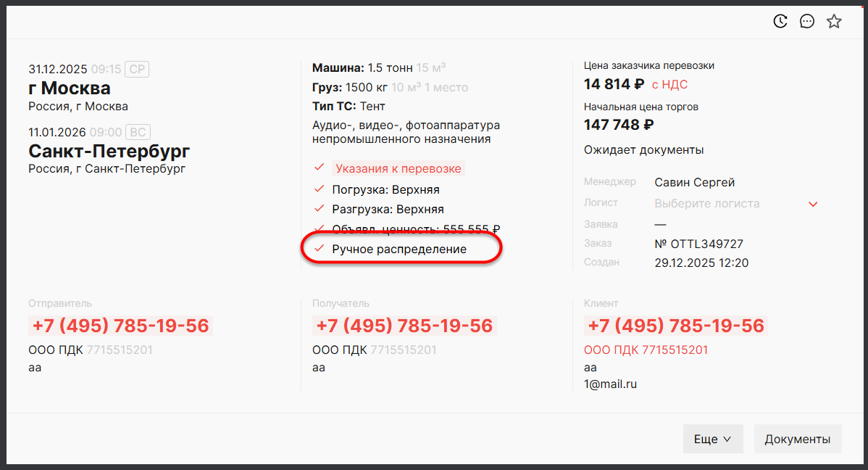Click the order number OTTL349727
Screen dimensions: 868x470
[x=698, y=244]
